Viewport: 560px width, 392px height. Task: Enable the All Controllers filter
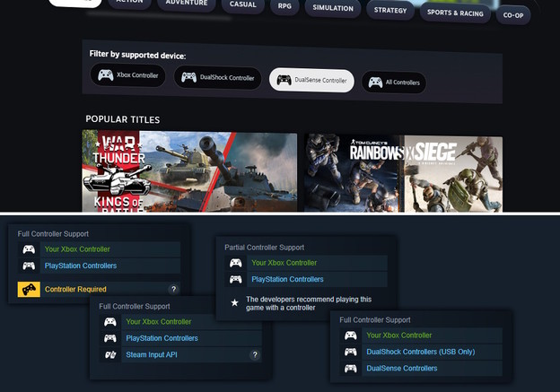click(394, 83)
